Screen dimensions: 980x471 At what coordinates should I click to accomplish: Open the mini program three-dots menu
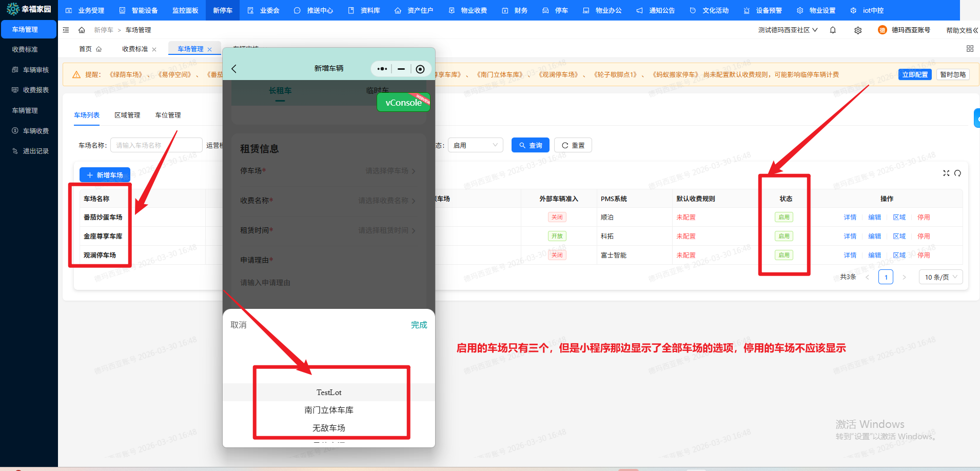click(382, 69)
